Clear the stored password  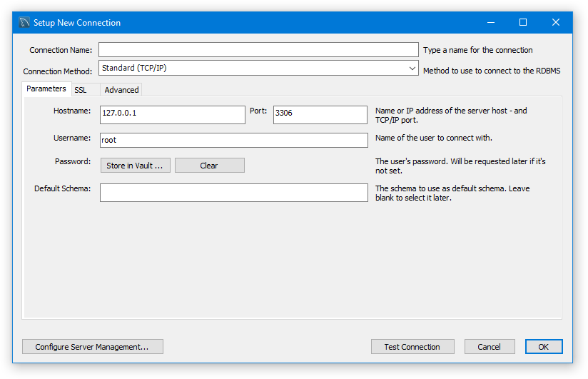tap(209, 166)
